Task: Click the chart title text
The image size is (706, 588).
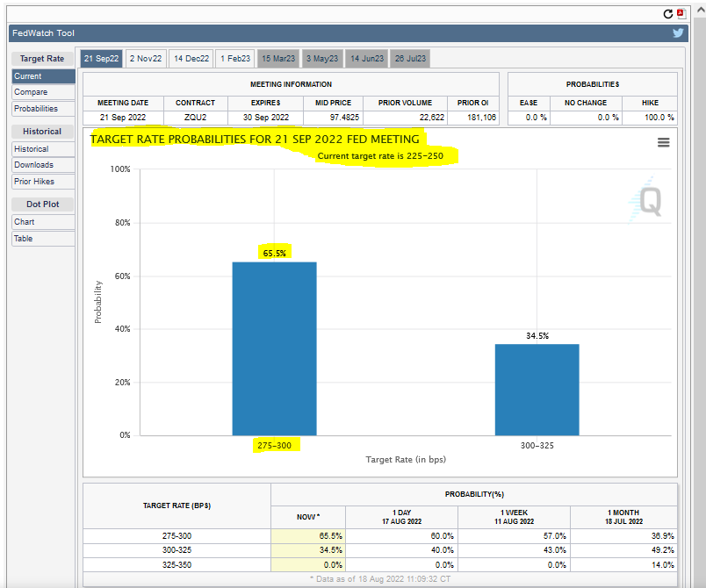Action: coord(255,140)
